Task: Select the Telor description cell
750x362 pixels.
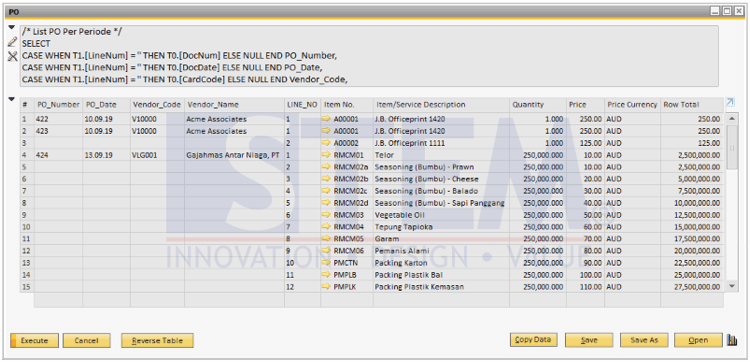Action: click(441, 155)
